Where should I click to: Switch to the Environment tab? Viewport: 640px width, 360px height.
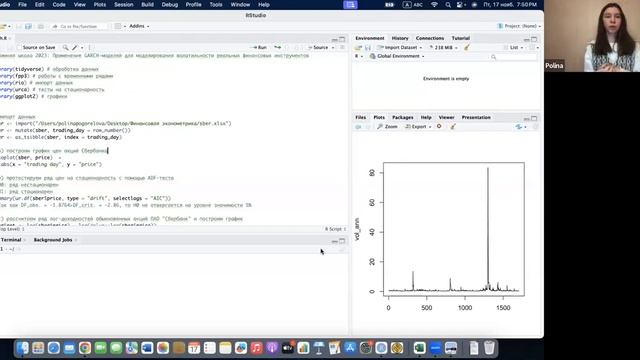tap(369, 38)
